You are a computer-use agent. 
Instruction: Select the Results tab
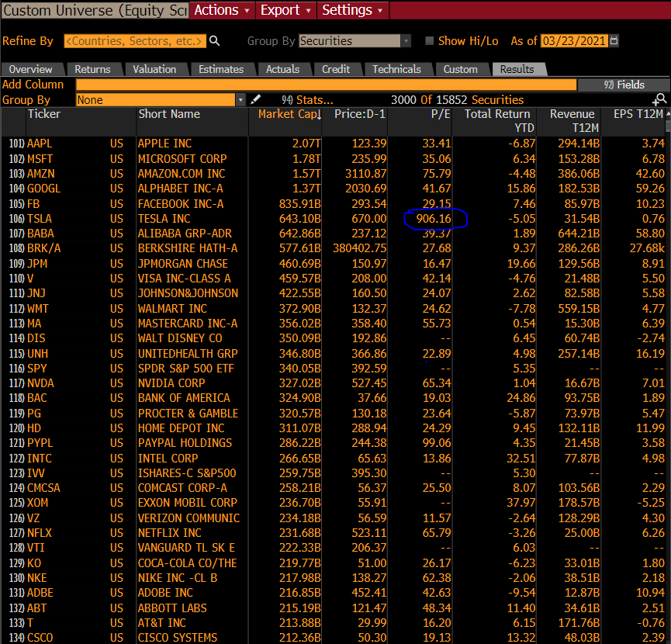(517, 69)
